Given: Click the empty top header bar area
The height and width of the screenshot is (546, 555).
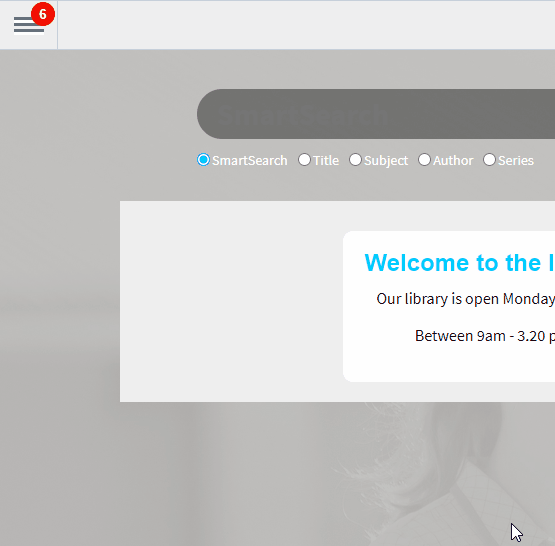Looking at the screenshot, I should (306, 25).
